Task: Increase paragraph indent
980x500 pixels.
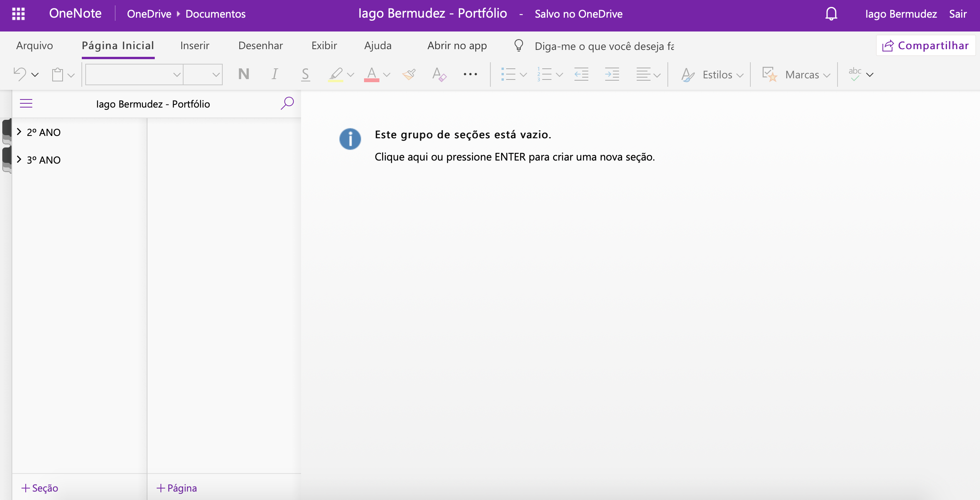Action: [x=612, y=74]
